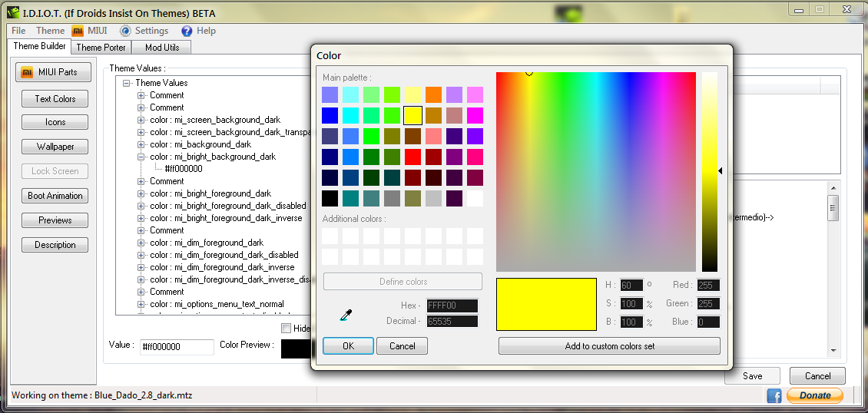Select the pure red swatch in palette
Screen dimensions: 868x413
(413, 157)
